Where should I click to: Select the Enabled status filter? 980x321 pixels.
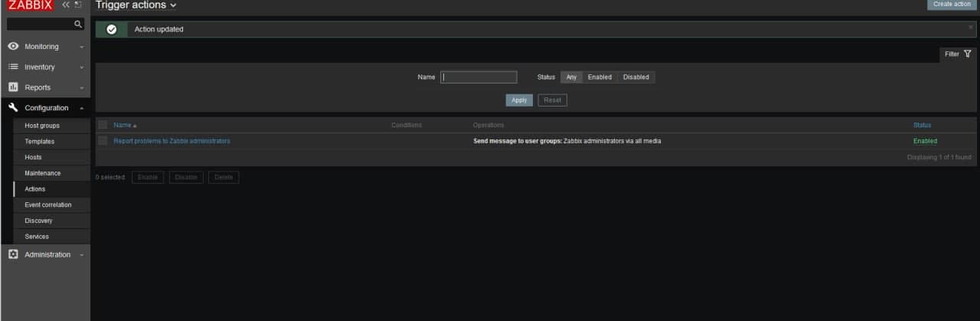[x=599, y=77]
